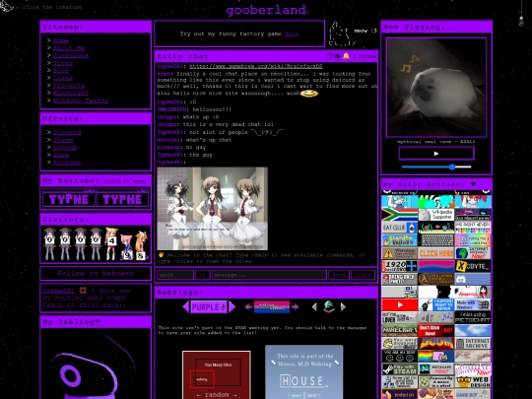Click the Netscape Now badge
532x399 pixels.
[x=436, y=369]
